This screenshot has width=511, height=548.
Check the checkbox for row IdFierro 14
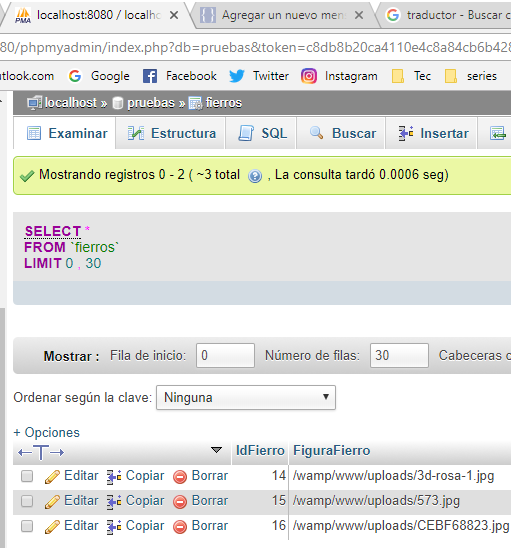pyautogui.click(x=27, y=476)
